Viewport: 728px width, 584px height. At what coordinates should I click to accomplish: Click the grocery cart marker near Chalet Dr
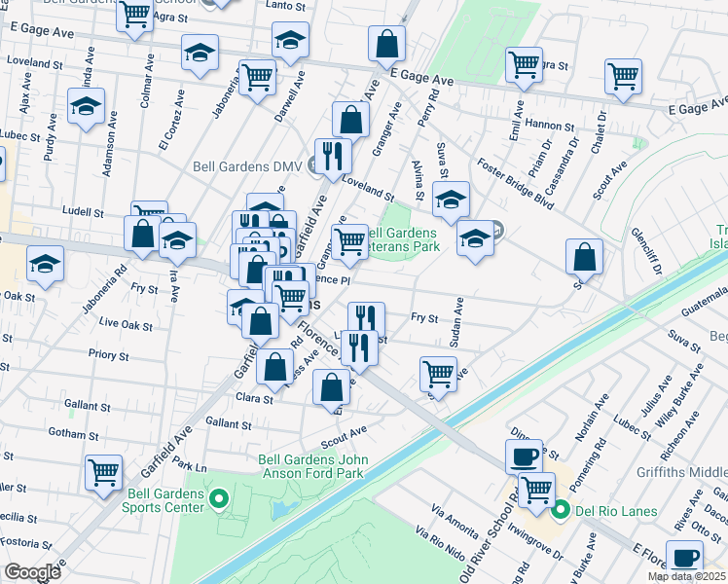[x=624, y=78]
